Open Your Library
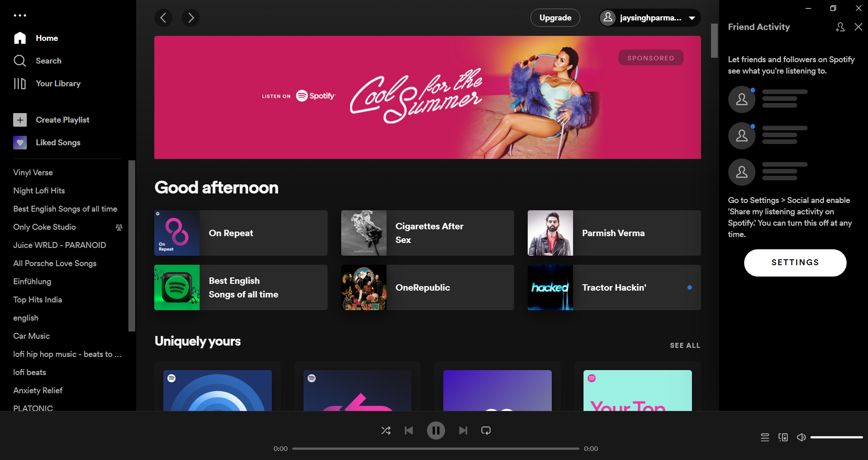The height and width of the screenshot is (460, 868). 47,84
